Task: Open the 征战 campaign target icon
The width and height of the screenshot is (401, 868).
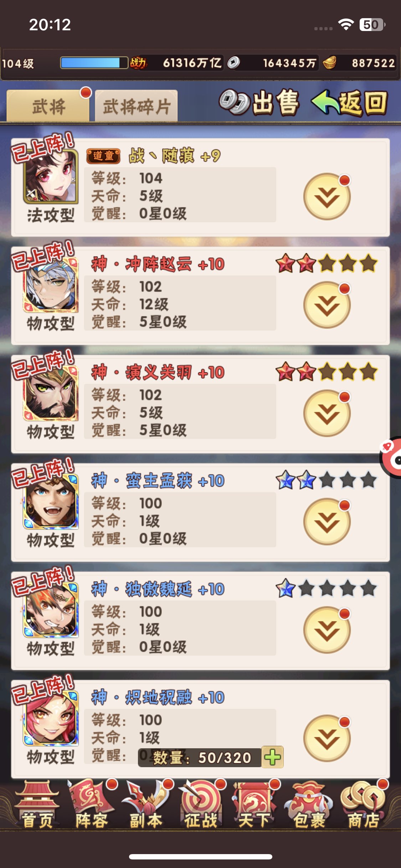Action: [201, 805]
